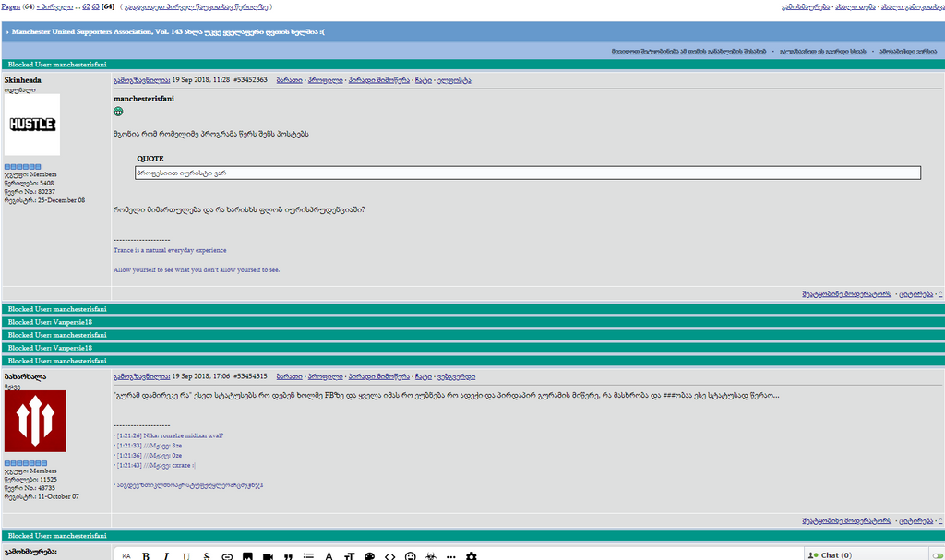Report post #53454315 to a moderator
This screenshot has width=945, height=560.
(847, 521)
